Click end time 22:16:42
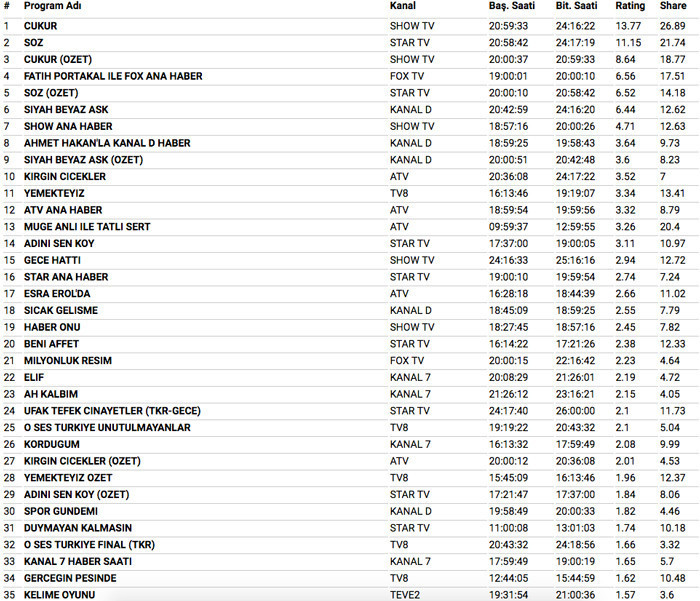 tap(575, 361)
